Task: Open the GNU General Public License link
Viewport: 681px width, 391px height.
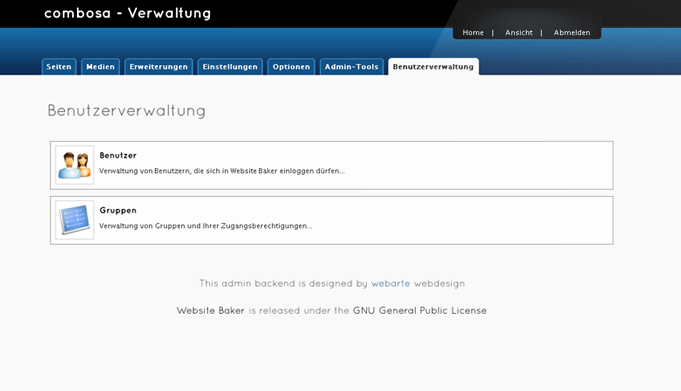Action: [x=420, y=311]
